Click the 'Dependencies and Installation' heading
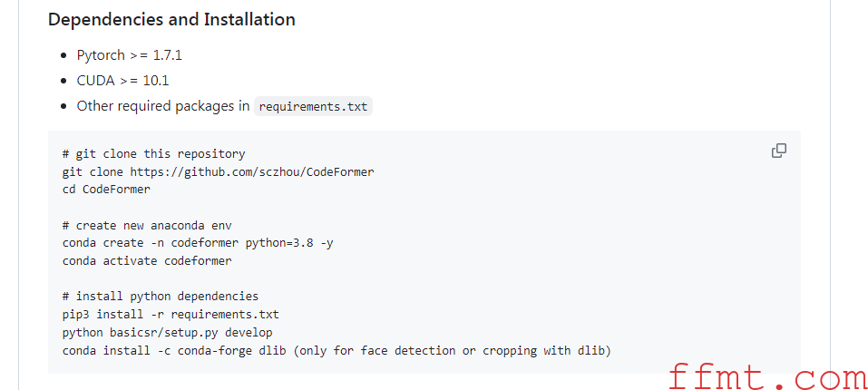The image size is (868, 390). [x=171, y=19]
